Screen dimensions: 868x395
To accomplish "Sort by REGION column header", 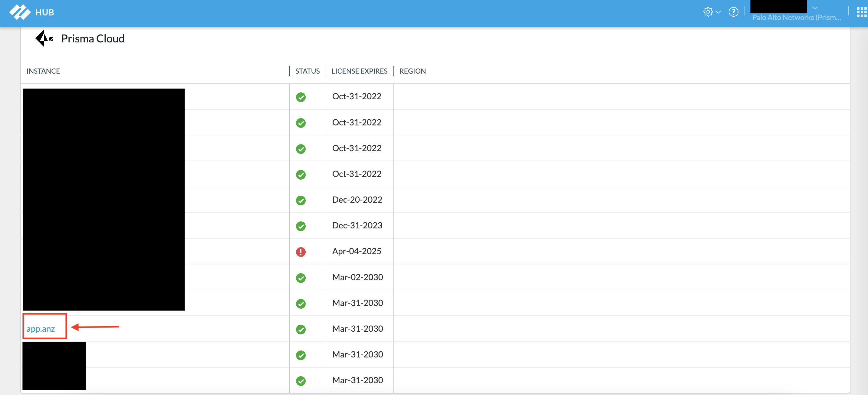I will click(x=413, y=71).
